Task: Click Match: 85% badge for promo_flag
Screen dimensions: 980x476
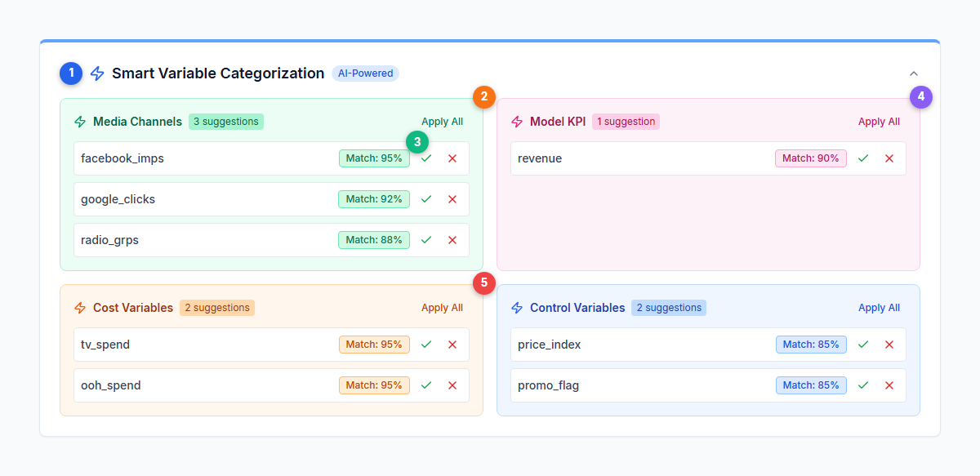Action: click(811, 385)
